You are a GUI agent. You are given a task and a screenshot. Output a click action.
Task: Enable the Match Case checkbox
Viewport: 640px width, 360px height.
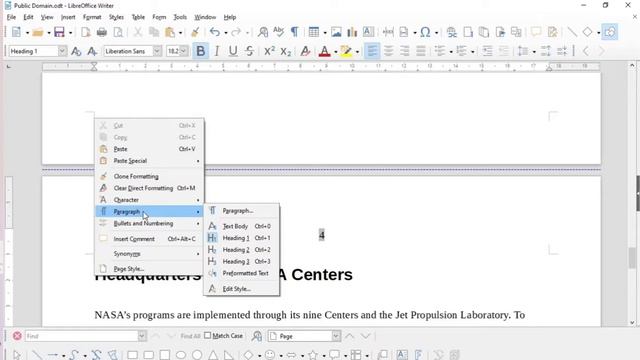point(207,336)
